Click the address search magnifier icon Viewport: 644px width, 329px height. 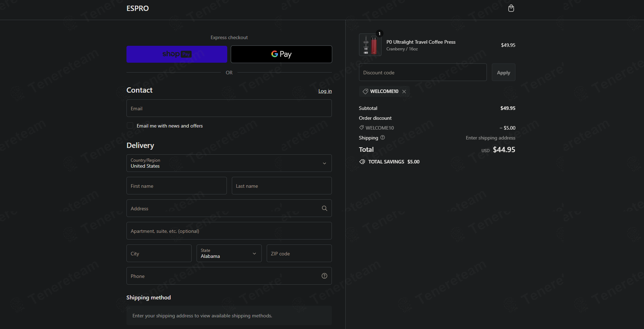[324, 208]
